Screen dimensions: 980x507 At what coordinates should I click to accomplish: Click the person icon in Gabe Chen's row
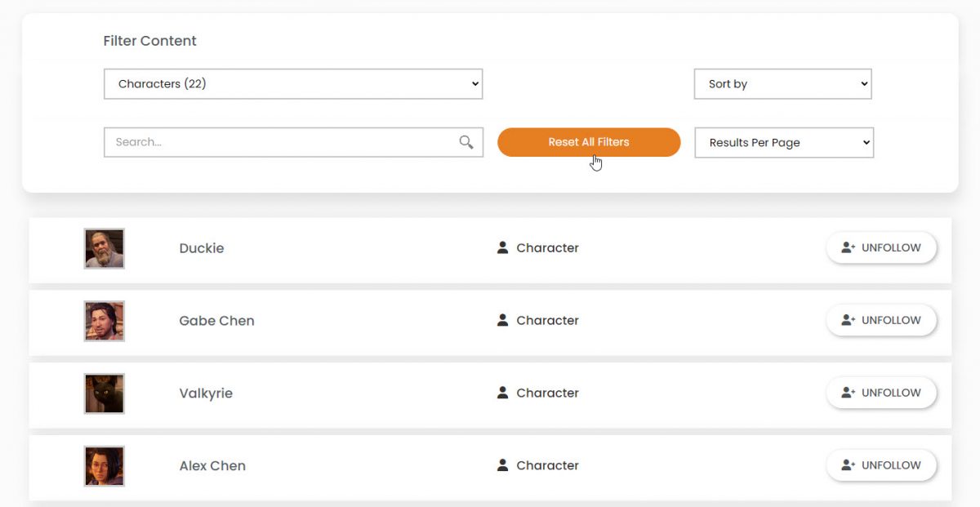[x=503, y=320]
